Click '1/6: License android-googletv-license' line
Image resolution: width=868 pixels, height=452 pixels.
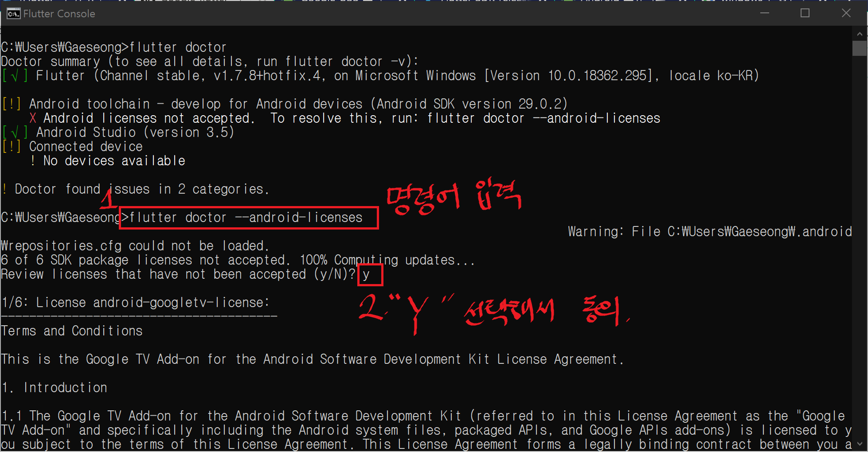[x=135, y=303]
